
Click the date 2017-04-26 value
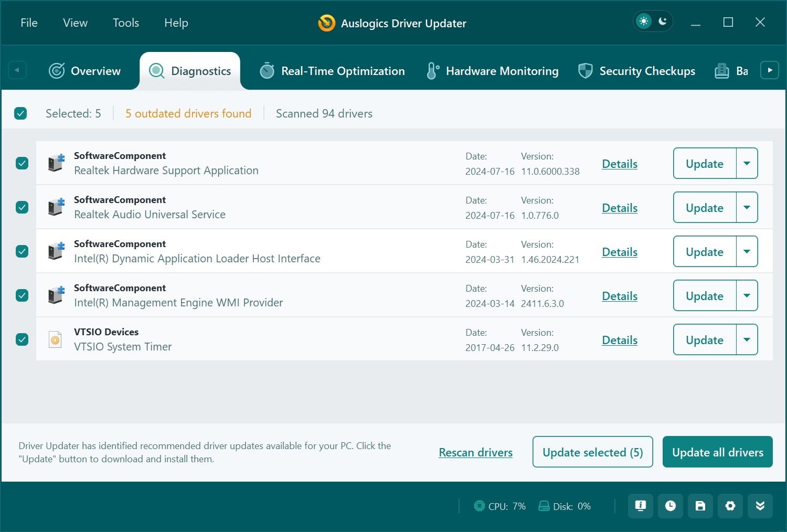(x=490, y=347)
